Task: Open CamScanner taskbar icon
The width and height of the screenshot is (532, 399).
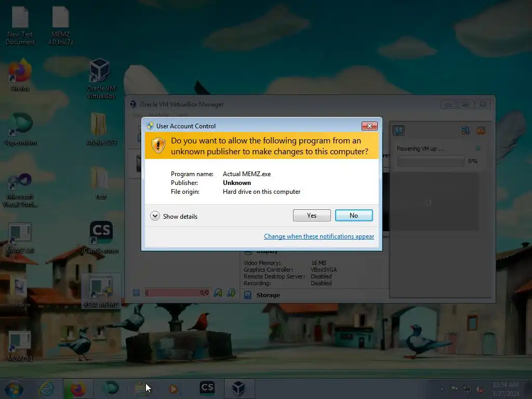Action: [207, 388]
